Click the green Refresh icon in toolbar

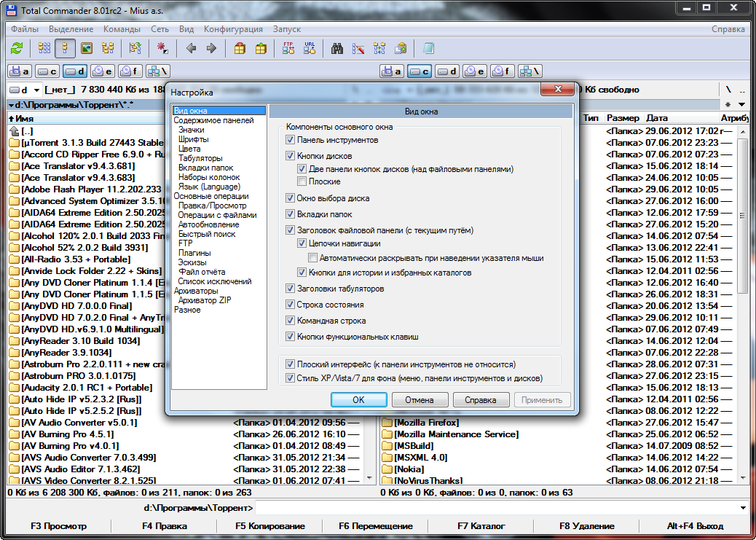pos(17,48)
